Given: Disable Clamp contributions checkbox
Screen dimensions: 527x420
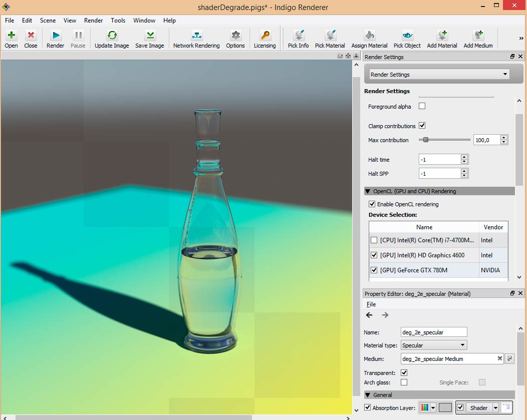Looking at the screenshot, I should (x=422, y=126).
